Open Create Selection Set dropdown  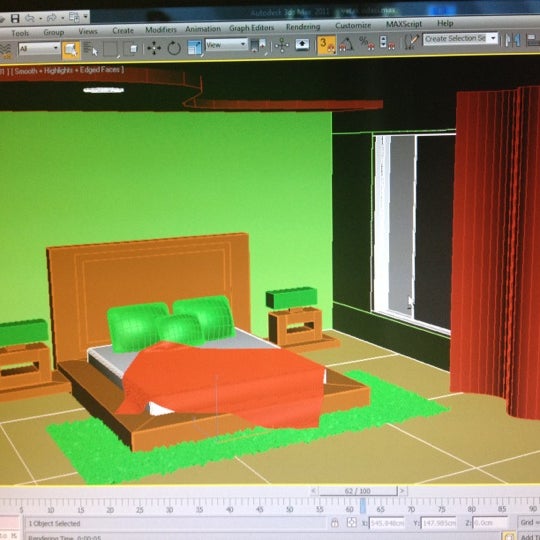click(460, 39)
